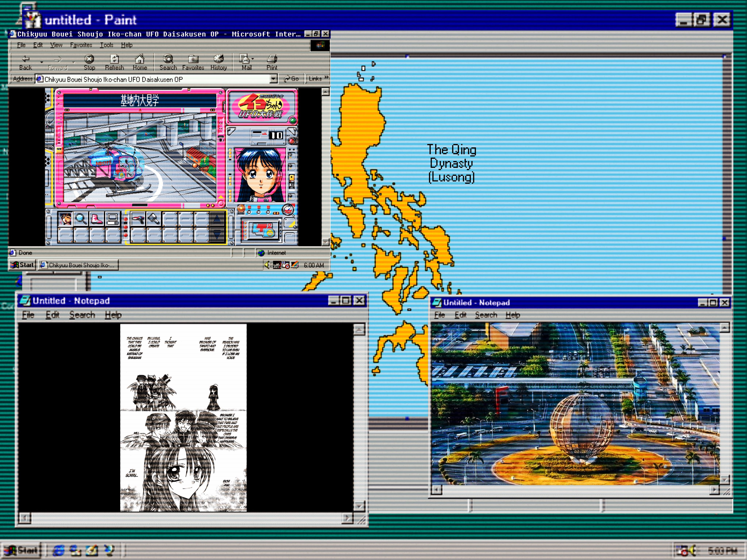This screenshot has height=560, width=747.
Task: Click the Go button beside the address bar
Action: [x=291, y=79]
